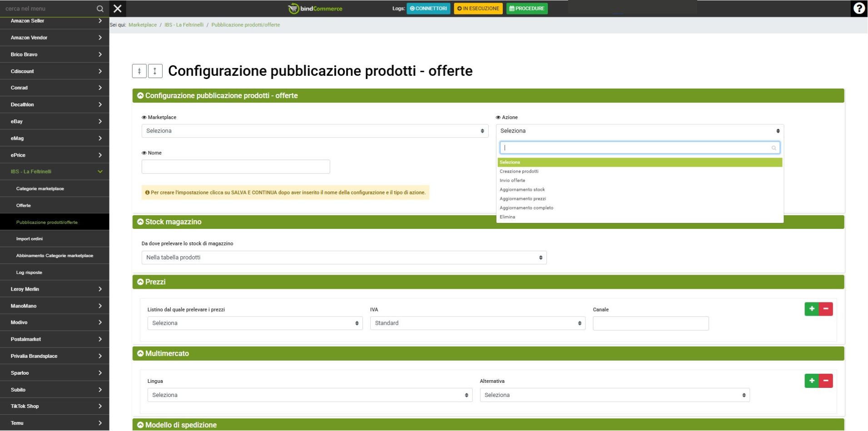Click the expand all sections icon button
The image size is (868, 431).
pos(155,71)
